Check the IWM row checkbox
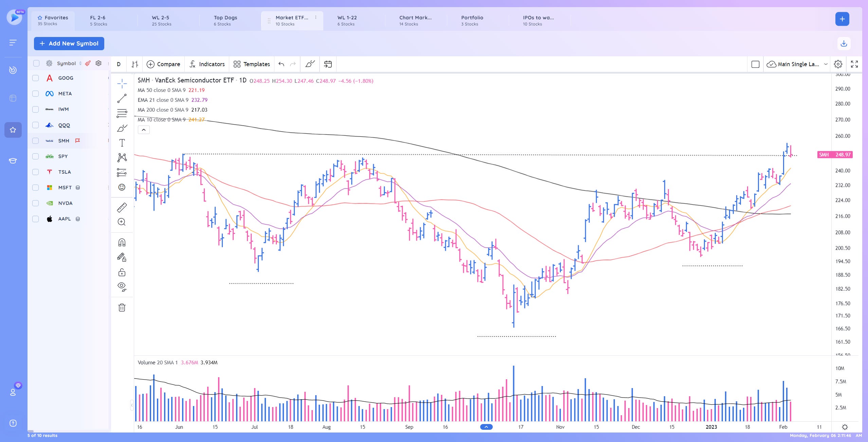The image size is (868, 442). (x=35, y=109)
